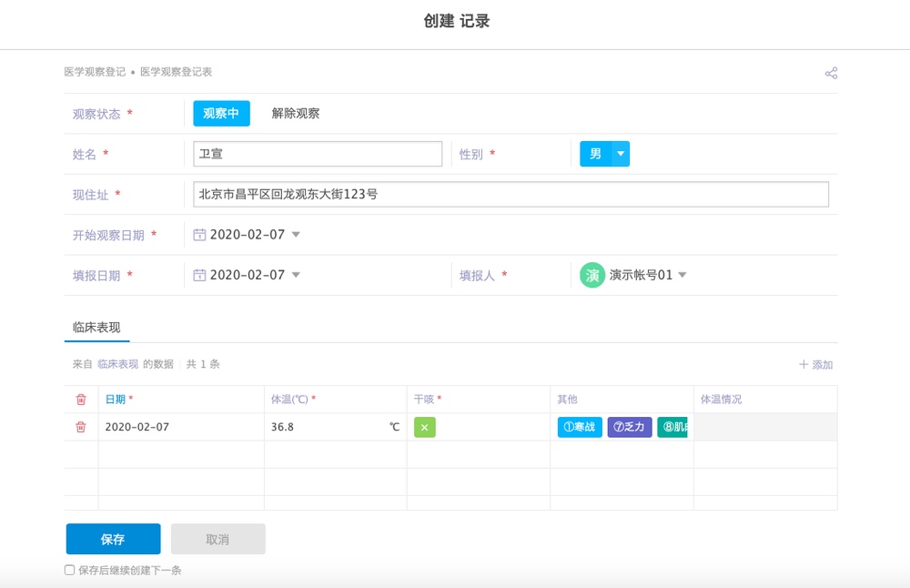Viewport: 910px width, 588px height.
Task: Open the 填报人 dropdown arrow
Action: coord(682,275)
